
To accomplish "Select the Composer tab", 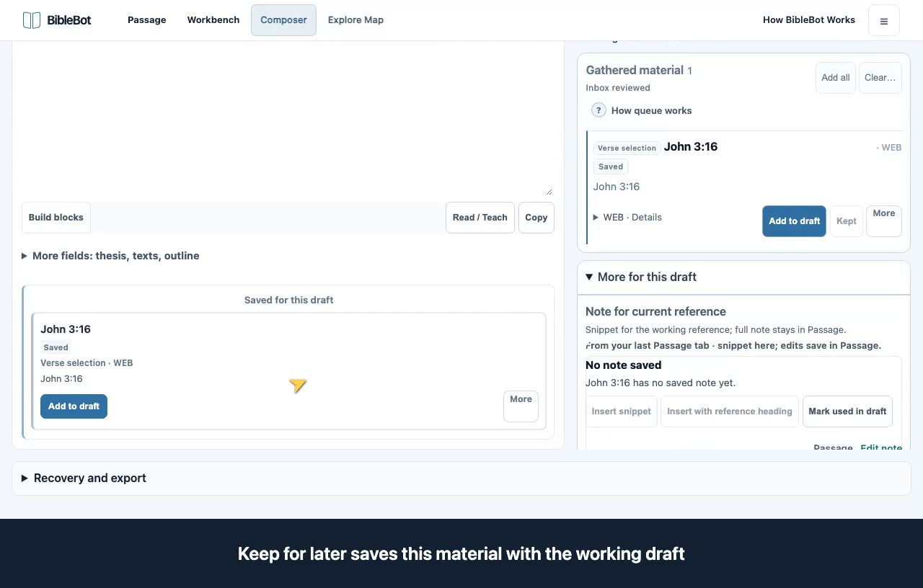I will click(x=283, y=20).
